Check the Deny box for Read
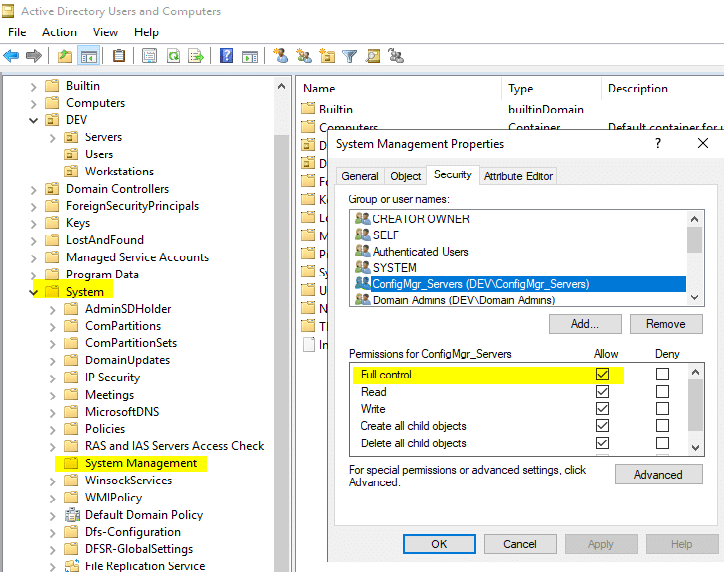 click(662, 392)
